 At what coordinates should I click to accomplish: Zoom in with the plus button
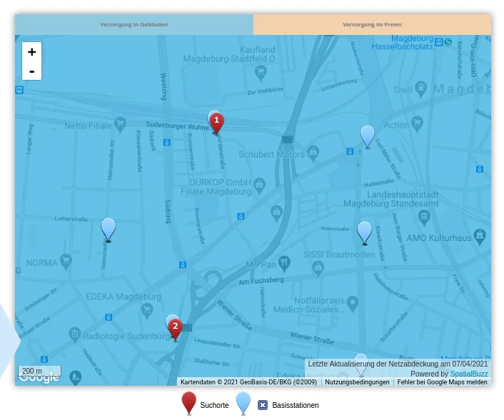point(31,51)
